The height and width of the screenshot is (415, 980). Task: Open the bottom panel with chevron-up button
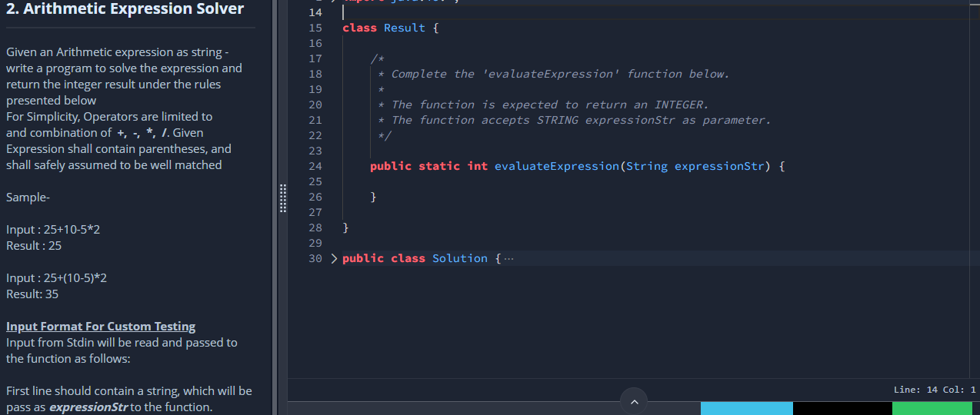coord(634,401)
